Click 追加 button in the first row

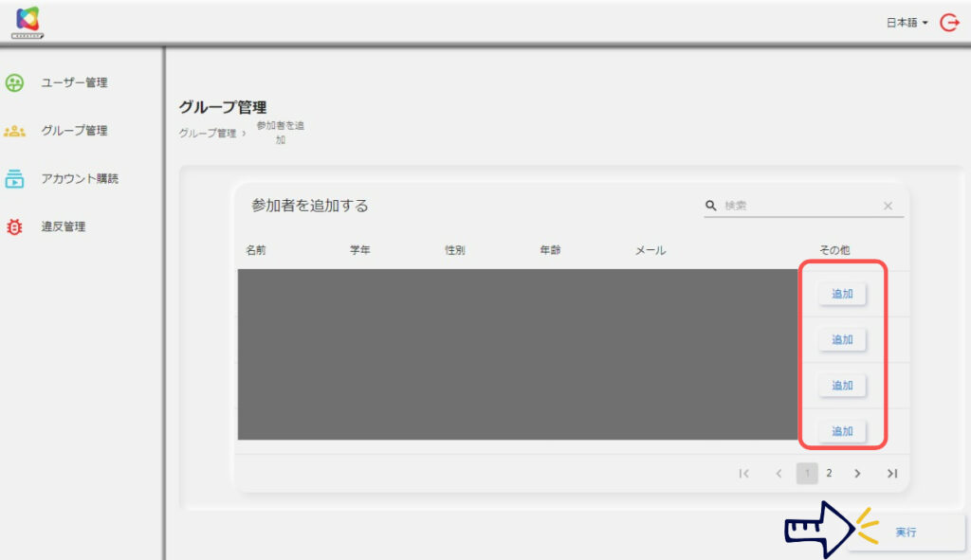coord(842,294)
